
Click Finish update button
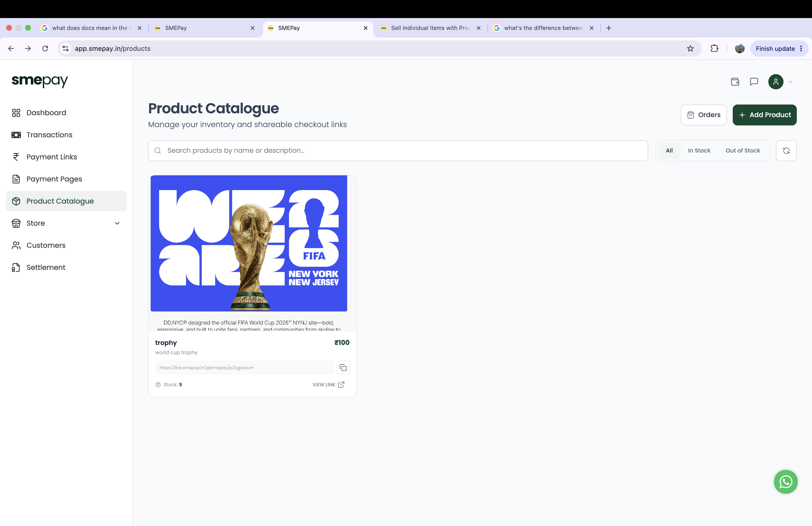click(x=775, y=48)
